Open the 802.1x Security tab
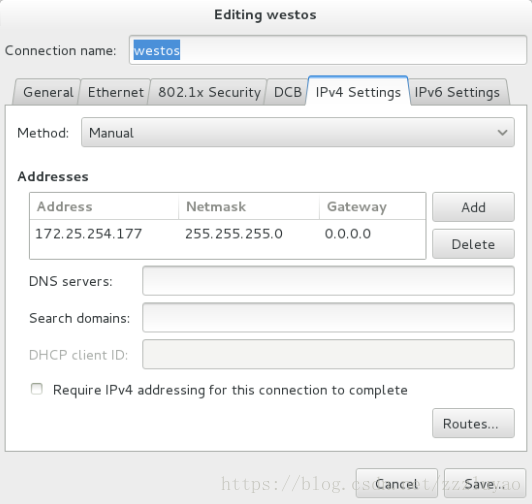532x504 pixels. [x=209, y=92]
